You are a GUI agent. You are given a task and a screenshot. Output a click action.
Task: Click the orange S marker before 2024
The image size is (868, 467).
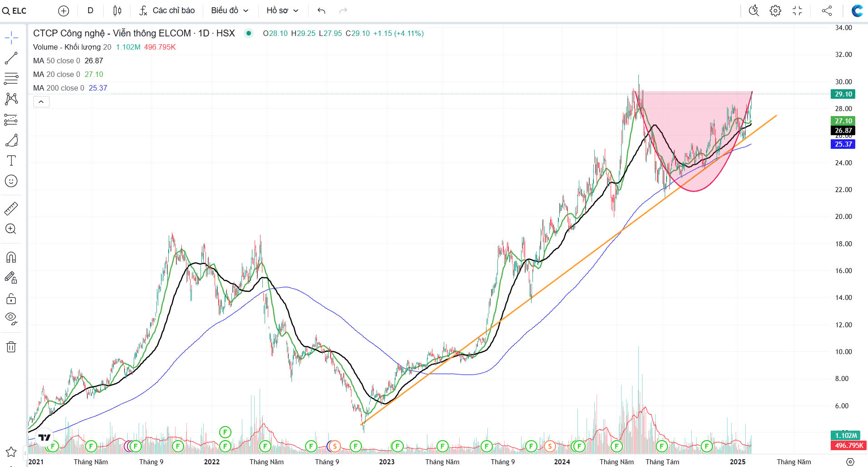click(549, 447)
